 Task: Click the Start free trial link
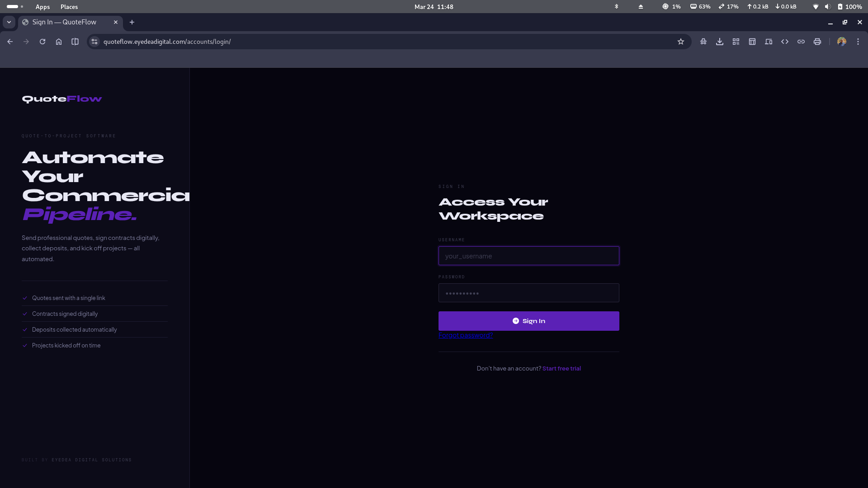coord(561,369)
